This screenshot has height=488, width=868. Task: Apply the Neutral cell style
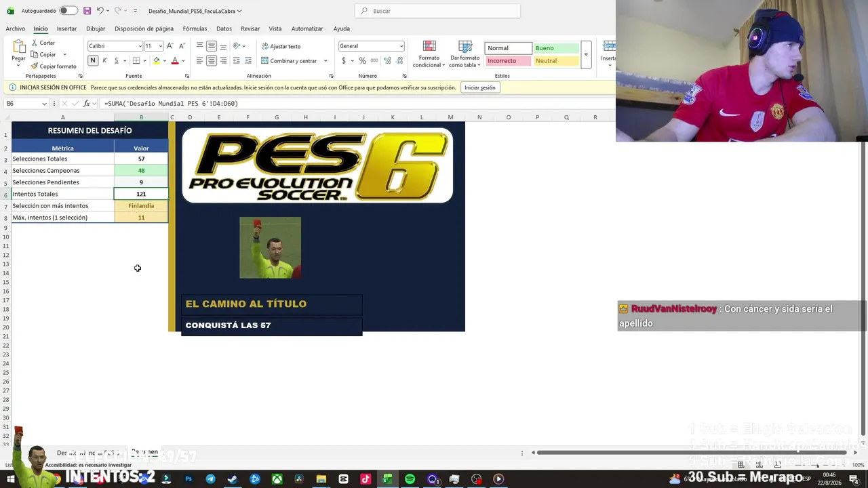point(556,60)
